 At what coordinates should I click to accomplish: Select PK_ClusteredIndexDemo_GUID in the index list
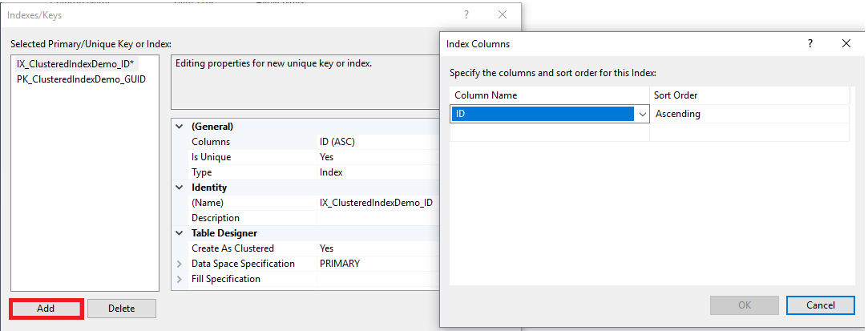[81, 79]
